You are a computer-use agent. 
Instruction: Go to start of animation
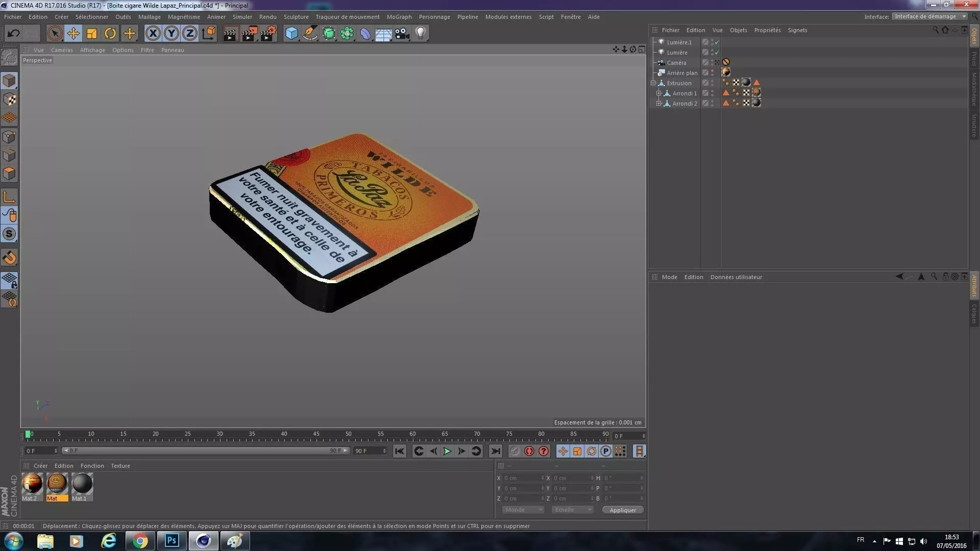pyautogui.click(x=400, y=451)
